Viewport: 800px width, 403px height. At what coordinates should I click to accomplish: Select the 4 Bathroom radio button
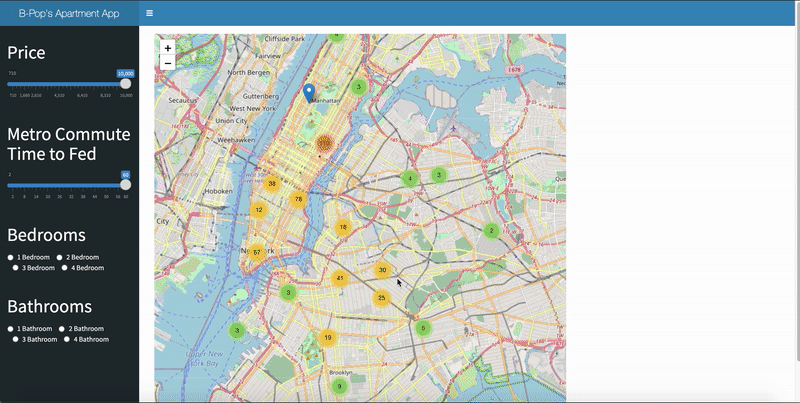click(x=67, y=339)
